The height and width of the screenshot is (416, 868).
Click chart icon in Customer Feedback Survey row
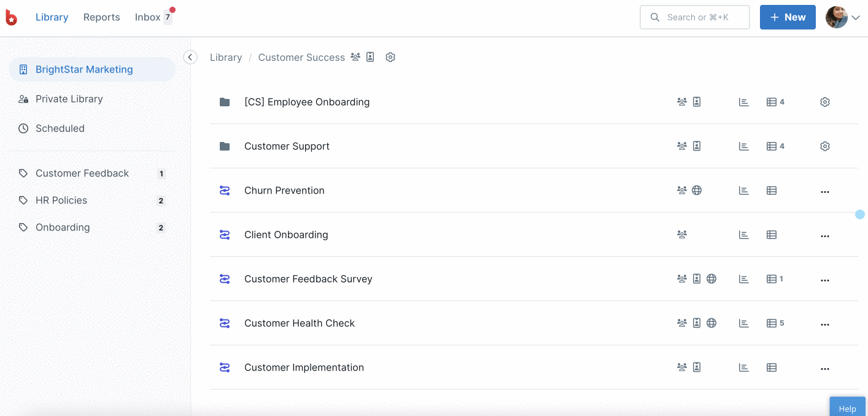click(x=744, y=279)
